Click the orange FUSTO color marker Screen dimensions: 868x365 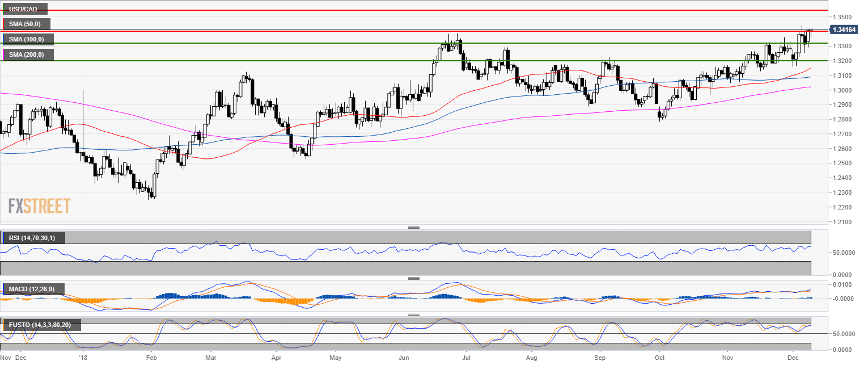point(3,325)
